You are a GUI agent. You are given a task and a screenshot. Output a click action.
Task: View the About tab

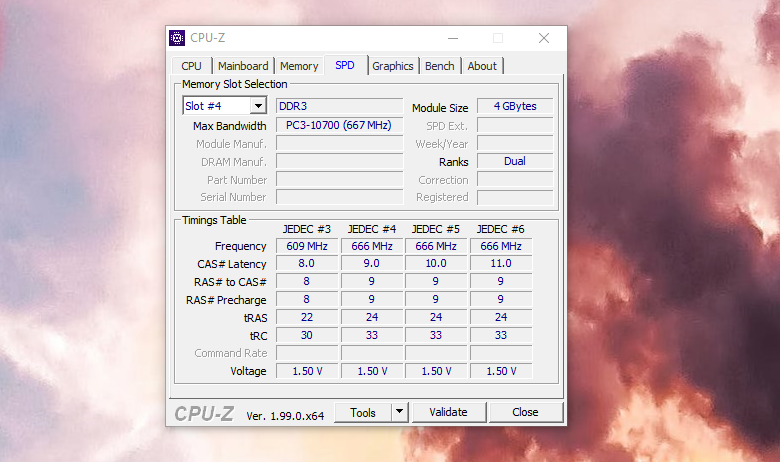tap(482, 66)
